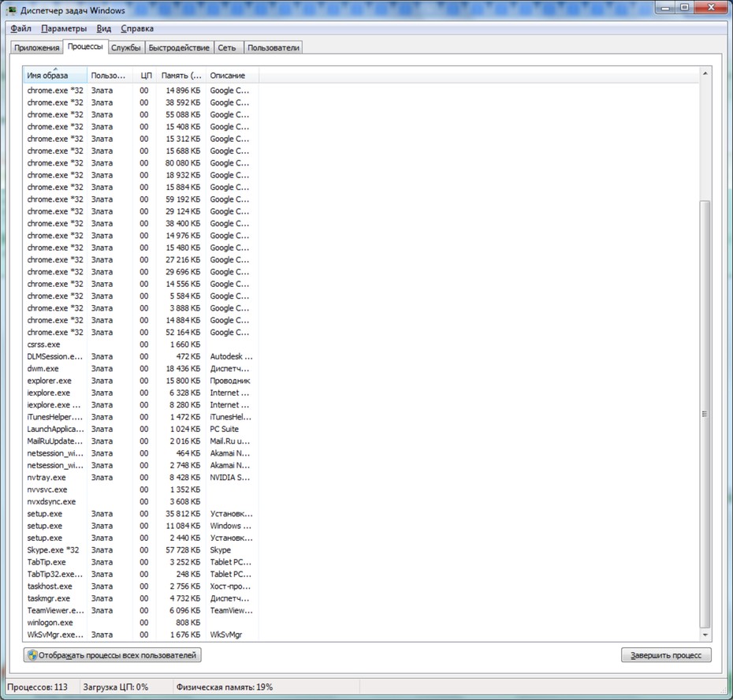
Task: Select the LaunchApplica... process row
Action: tap(140, 430)
